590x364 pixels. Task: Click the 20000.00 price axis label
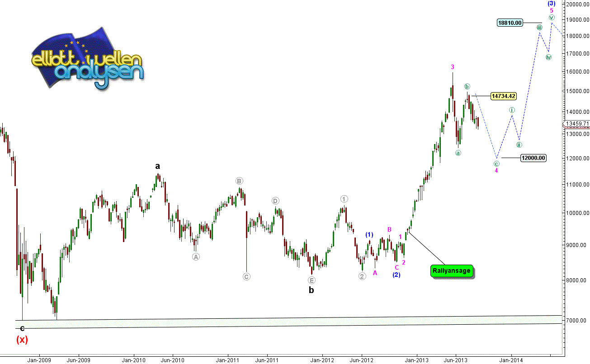576,5
